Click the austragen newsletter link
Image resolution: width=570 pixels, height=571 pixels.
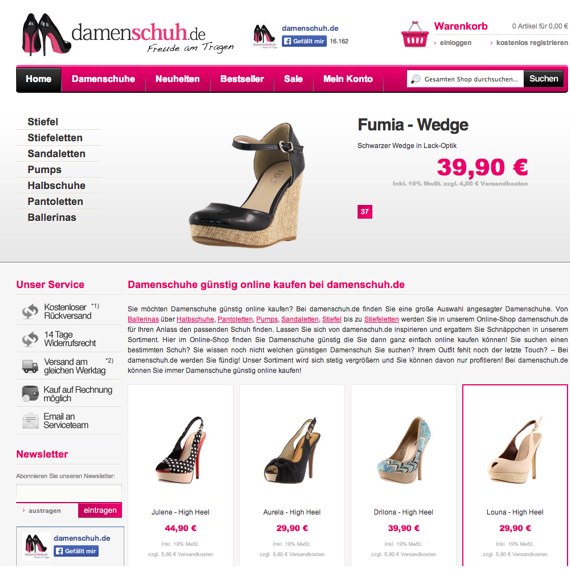point(44,511)
